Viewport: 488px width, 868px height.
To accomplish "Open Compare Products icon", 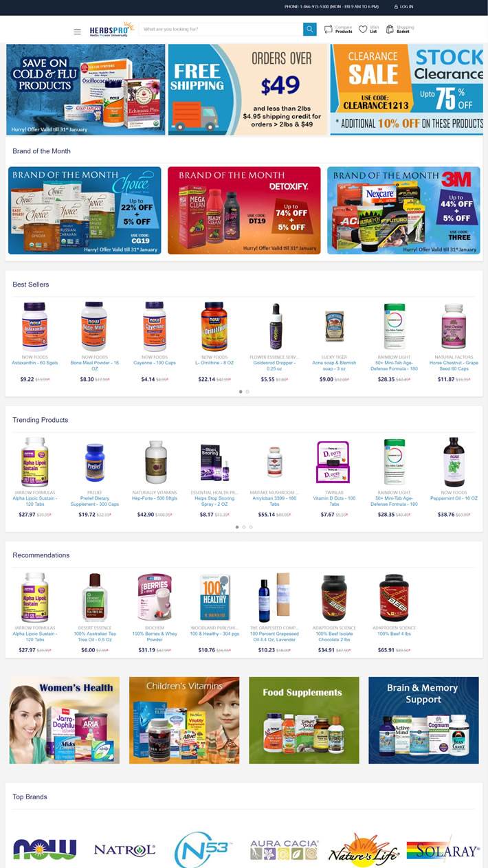I will coord(329,30).
